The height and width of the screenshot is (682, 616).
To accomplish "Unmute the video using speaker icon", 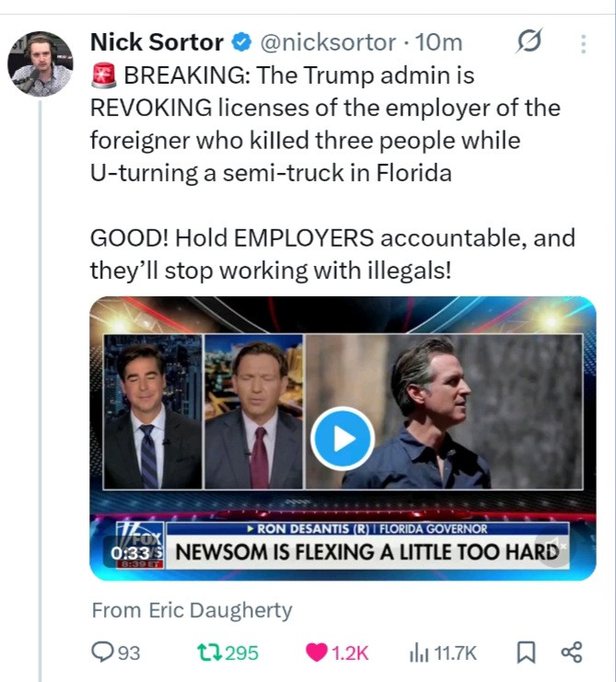I will click(x=553, y=549).
